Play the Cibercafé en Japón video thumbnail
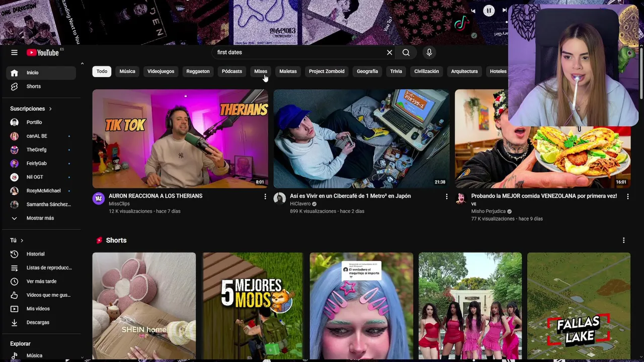Screen dimensions: 644x362 (361, 139)
